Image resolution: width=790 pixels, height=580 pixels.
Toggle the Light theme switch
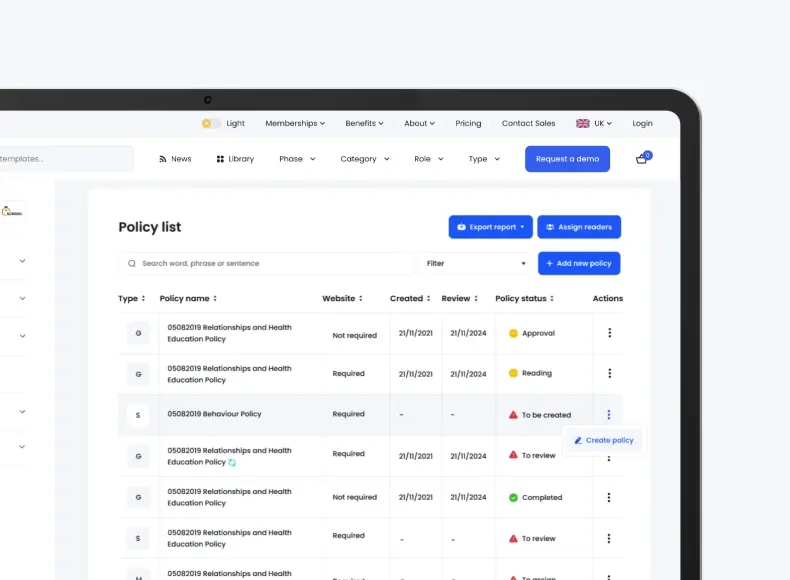(x=211, y=123)
